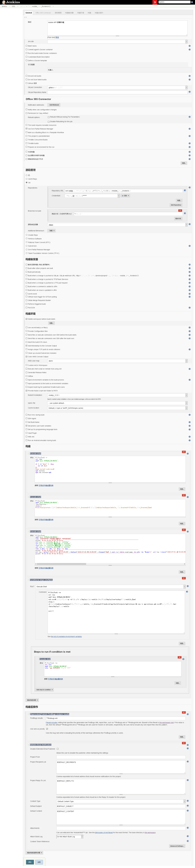Select the Subversion source control radio

(27, 246)
